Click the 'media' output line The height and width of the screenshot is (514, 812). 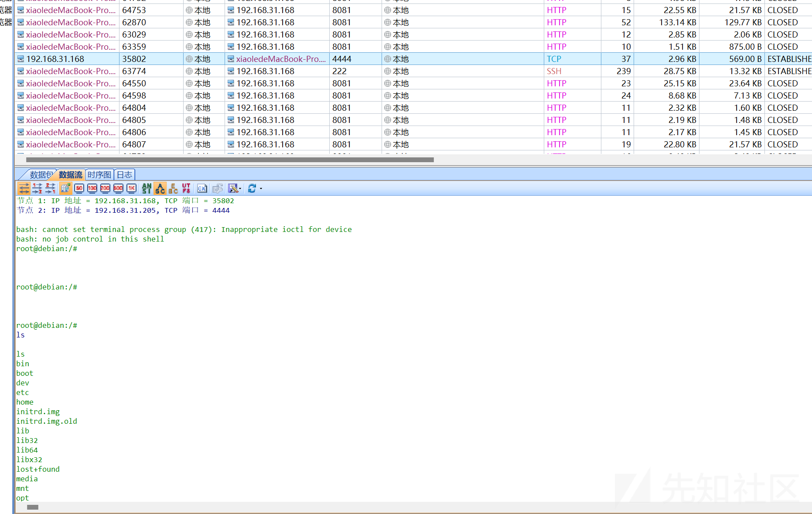point(27,479)
